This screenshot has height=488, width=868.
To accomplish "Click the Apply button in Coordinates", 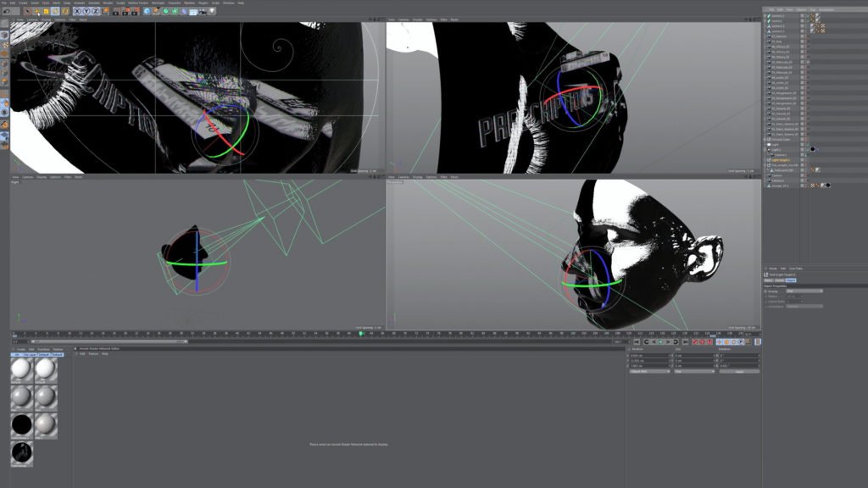I will pyautogui.click(x=739, y=371).
